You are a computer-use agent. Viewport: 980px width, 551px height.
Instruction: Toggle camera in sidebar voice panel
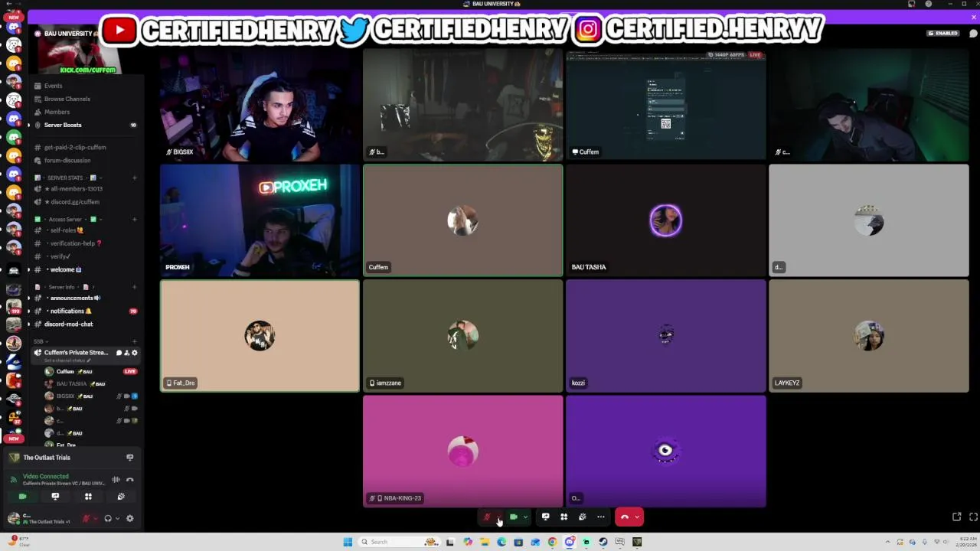pos(22,497)
